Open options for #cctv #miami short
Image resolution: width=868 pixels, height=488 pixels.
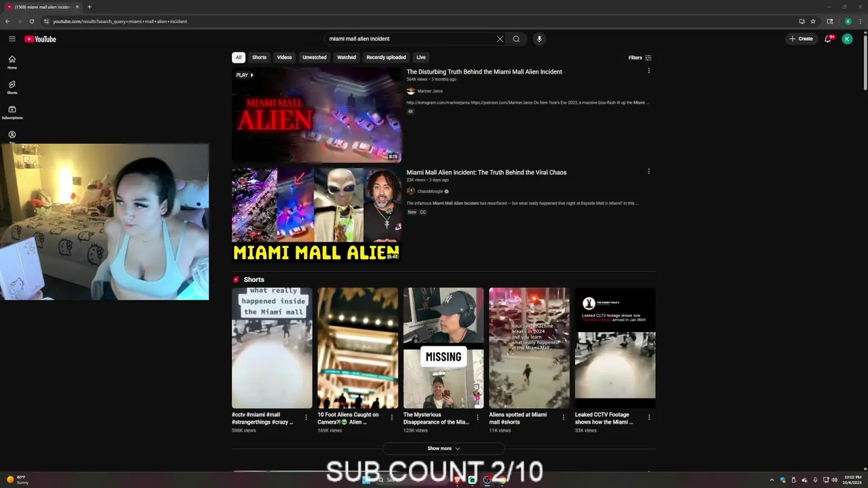pyautogui.click(x=306, y=418)
